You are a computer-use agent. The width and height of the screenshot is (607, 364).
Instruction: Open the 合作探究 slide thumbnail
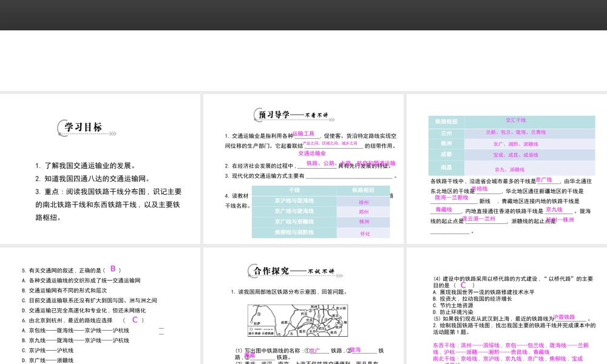click(303, 306)
